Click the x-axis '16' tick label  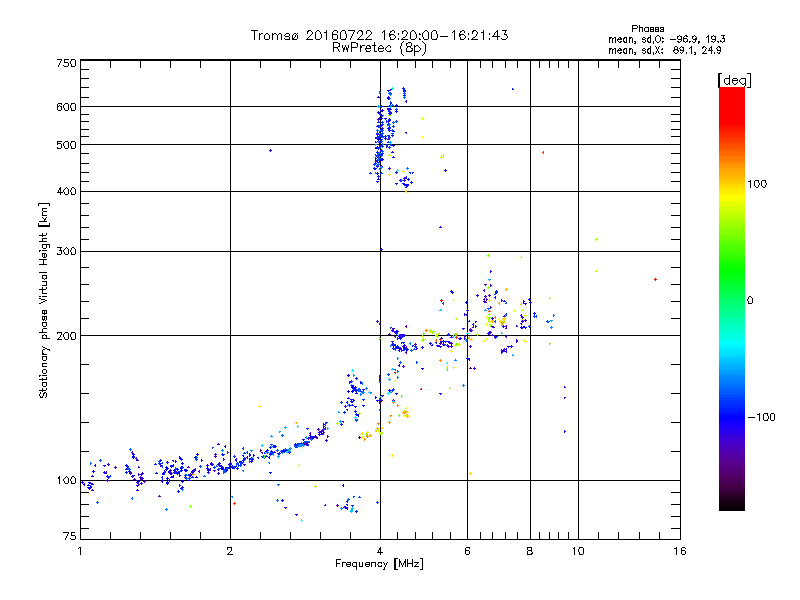680,551
